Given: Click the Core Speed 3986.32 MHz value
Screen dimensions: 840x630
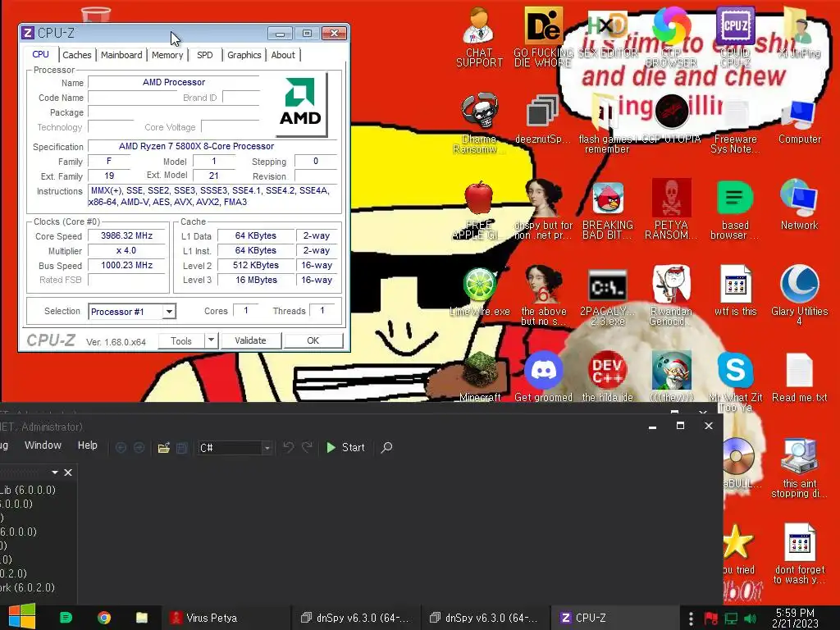Looking at the screenshot, I should (x=127, y=235).
